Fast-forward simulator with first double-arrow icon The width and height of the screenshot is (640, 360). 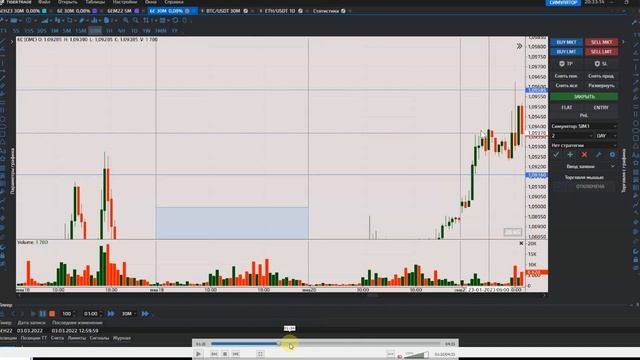pyautogui.click(x=111, y=313)
